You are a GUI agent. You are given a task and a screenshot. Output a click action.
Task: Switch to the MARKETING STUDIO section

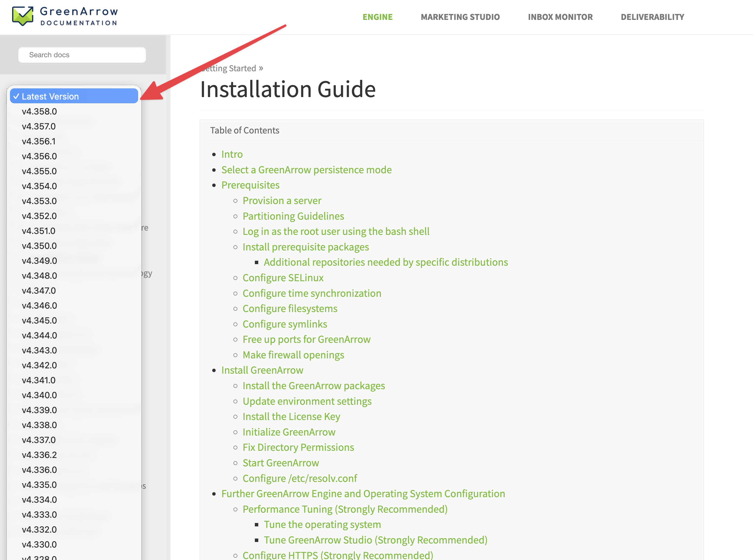point(460,17)
